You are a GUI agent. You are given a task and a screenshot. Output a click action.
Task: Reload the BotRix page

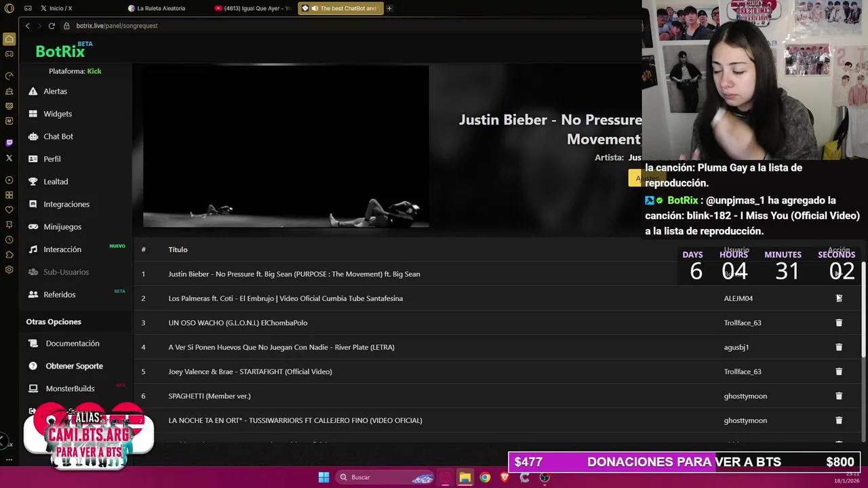pyautogui.click(x=52, y=26)
